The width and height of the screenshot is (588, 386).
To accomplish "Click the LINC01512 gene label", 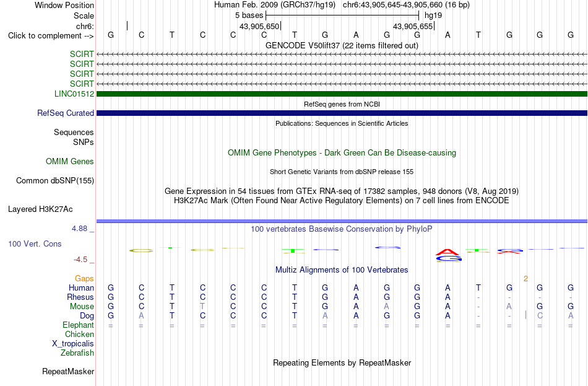I will 74,94.
